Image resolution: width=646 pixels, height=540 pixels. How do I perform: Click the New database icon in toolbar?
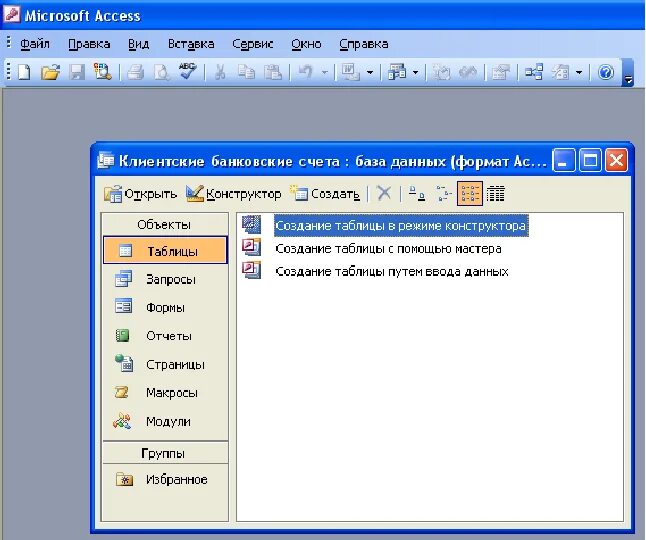[x=24, y=72]
